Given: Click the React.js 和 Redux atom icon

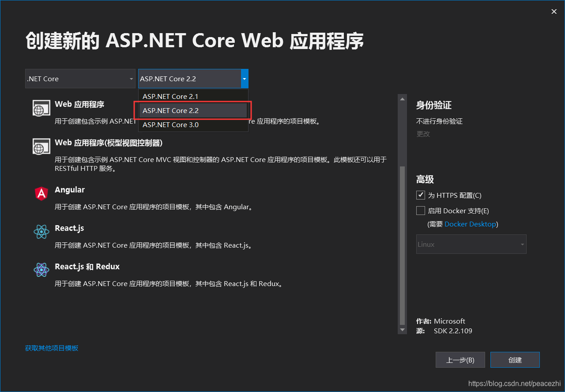Looking at the screenshot, I should [41, 270].
